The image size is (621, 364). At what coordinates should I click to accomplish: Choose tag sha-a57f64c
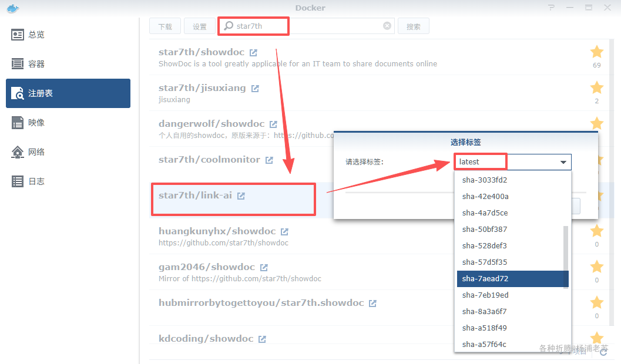[513, 345]
